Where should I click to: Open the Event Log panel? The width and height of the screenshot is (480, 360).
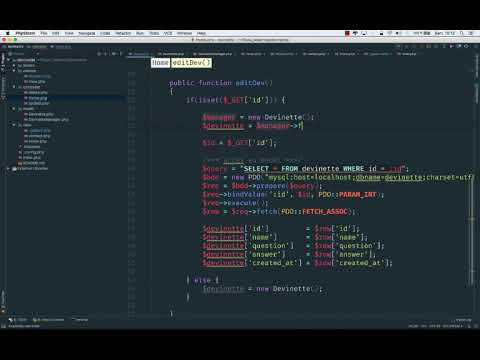(x=463, y=320)
